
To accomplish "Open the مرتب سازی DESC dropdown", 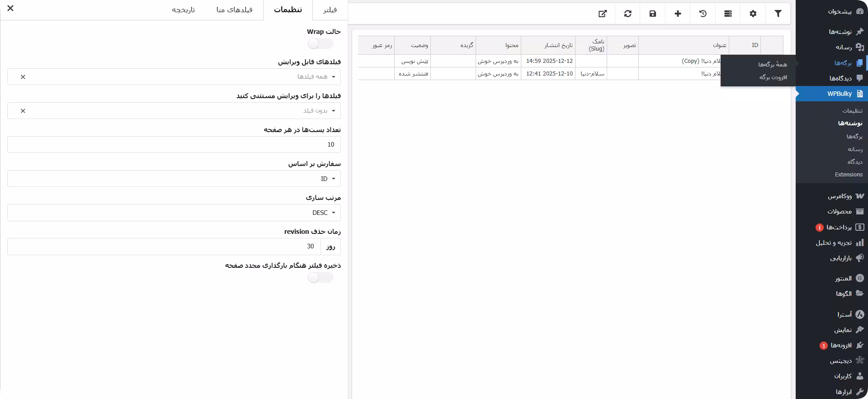I will point(174,213).
